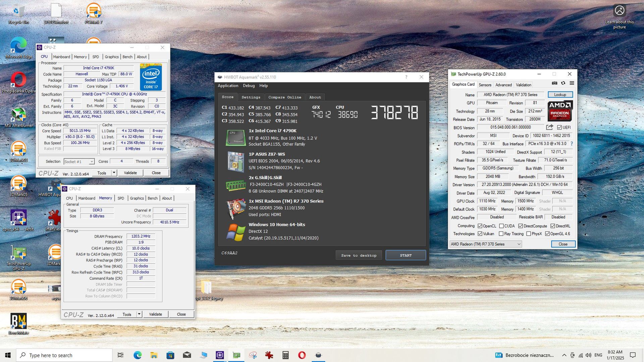Toggle the PhysX checkbox
Viewport: 644px width, 362px height.
[x=529, y=234]
